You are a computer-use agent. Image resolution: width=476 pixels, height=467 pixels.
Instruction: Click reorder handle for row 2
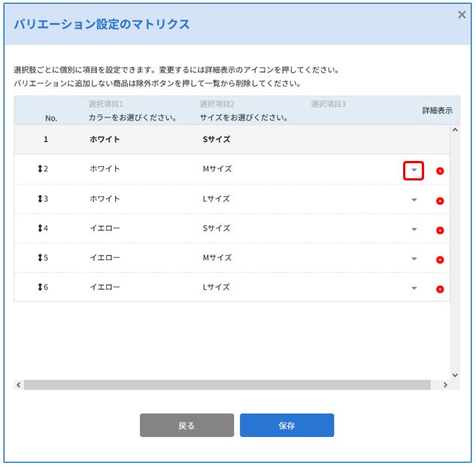[40, 168]
